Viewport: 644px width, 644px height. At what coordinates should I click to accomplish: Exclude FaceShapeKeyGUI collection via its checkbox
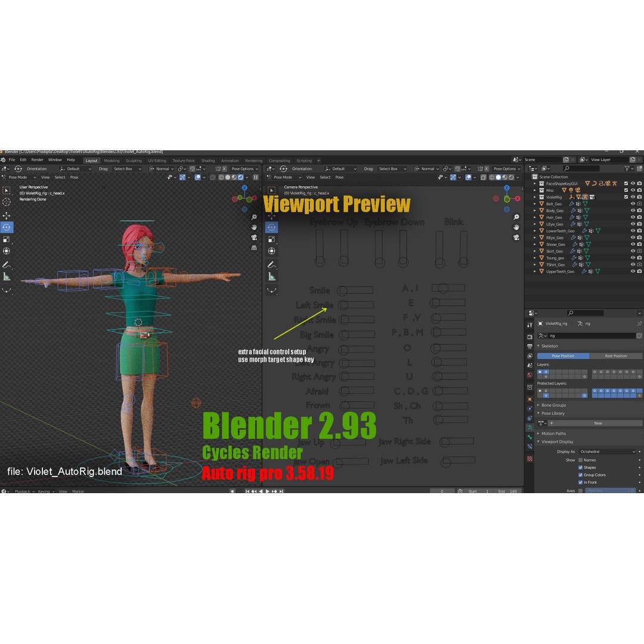point(626,184)
